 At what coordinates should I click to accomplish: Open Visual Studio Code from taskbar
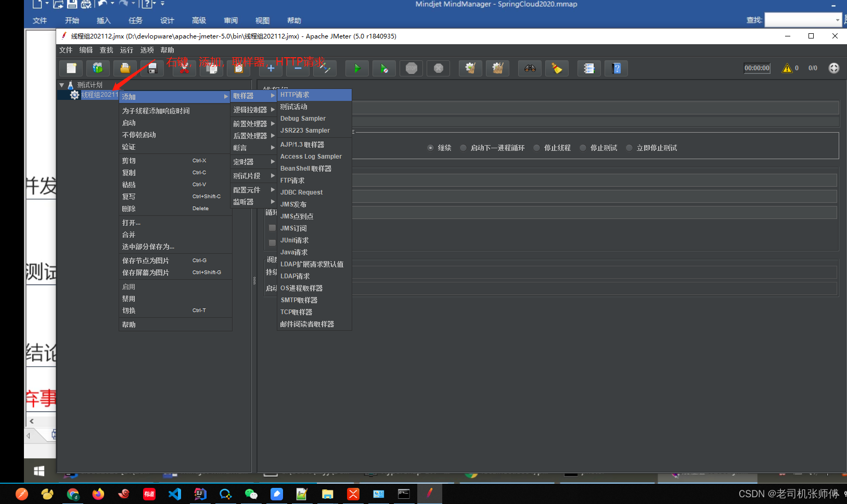coord(175,494)
